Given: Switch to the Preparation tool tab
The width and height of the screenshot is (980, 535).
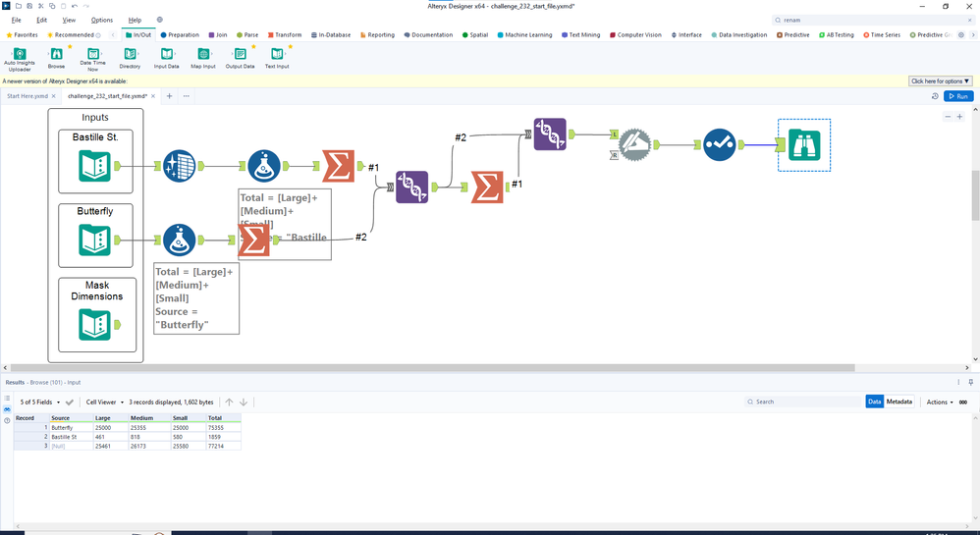Looking at the screenshot, I should click(x=180, y=35).
